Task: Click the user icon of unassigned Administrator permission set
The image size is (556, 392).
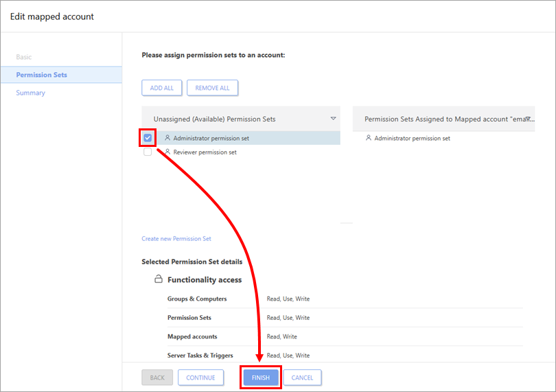Action: pyautogui.click(x=167, y=138)
